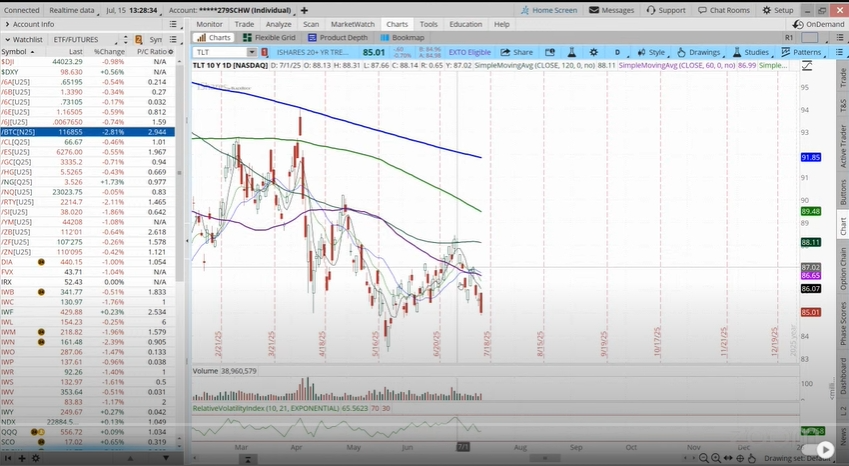Click the orange watchlist link color icon

tap(139, 40)
